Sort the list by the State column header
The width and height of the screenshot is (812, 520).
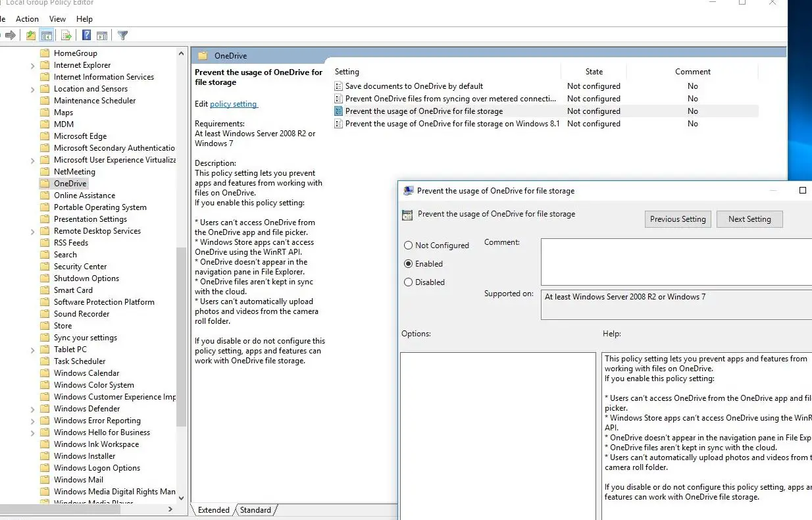pyautogui.click(x=594, y=72)
